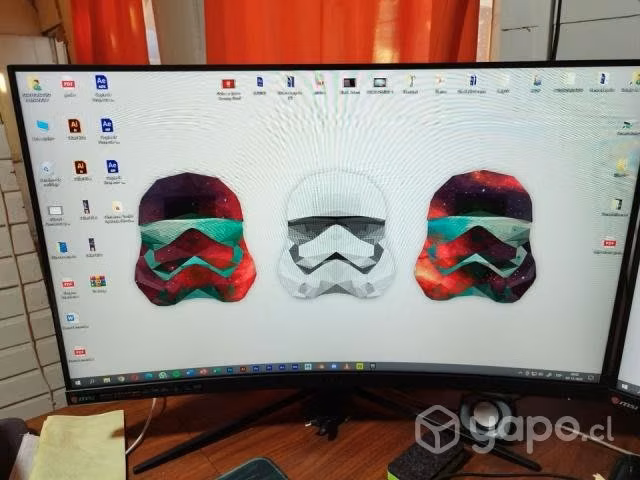
Task: Select the lowest PDF icon in left column
Action: (x=79, y=352)
